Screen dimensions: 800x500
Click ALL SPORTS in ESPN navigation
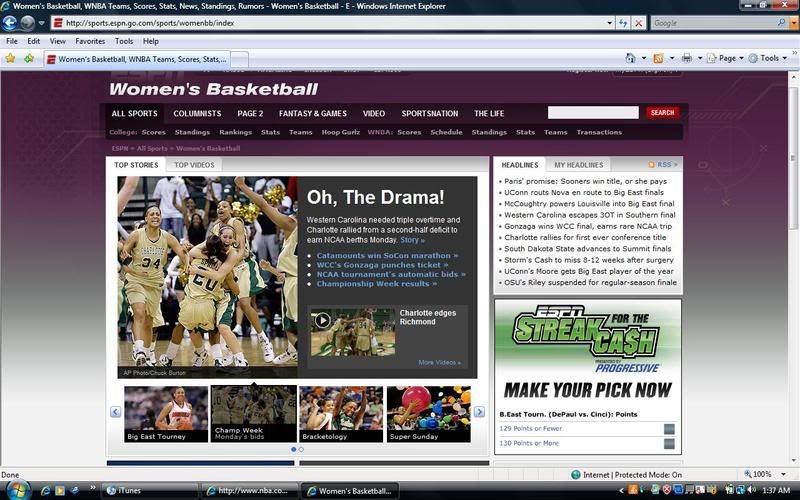tap(135, 113)
